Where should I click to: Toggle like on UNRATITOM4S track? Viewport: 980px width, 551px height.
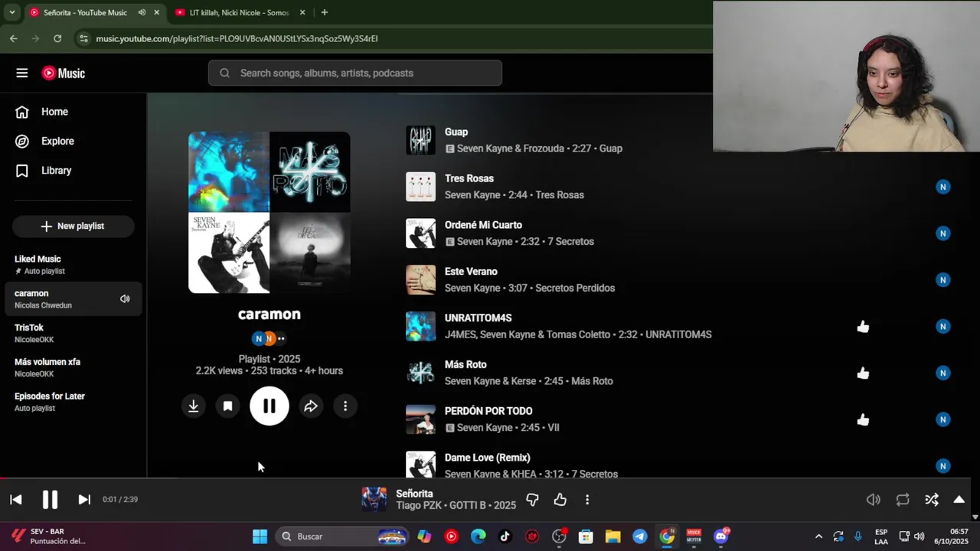[x=863, y=327]
